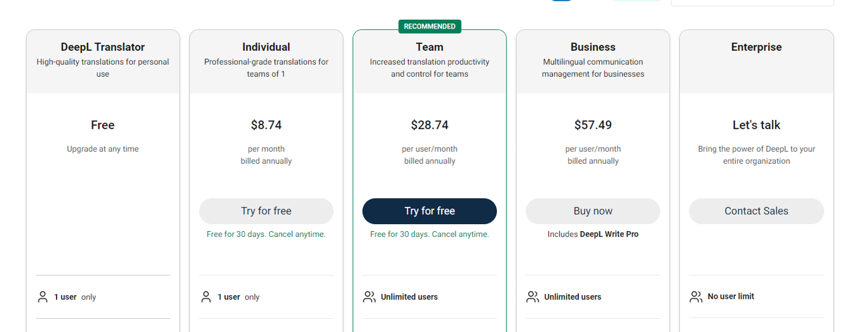Click the single-user icon in Individual plan
This screenshot has width=868, height=332.
206,296
